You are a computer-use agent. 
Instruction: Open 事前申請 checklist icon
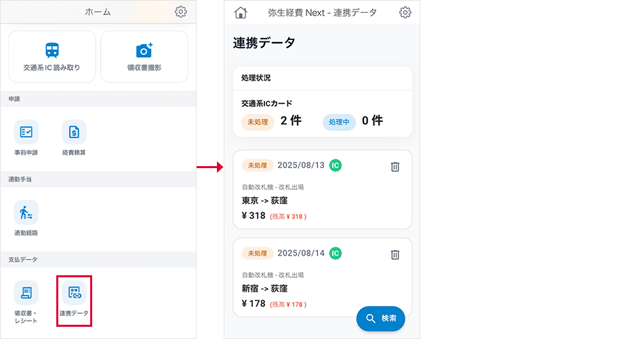point(26,132)
